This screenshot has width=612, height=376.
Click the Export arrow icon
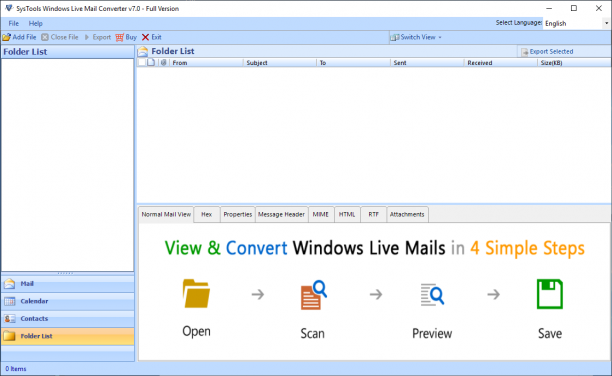coord(87,37)
